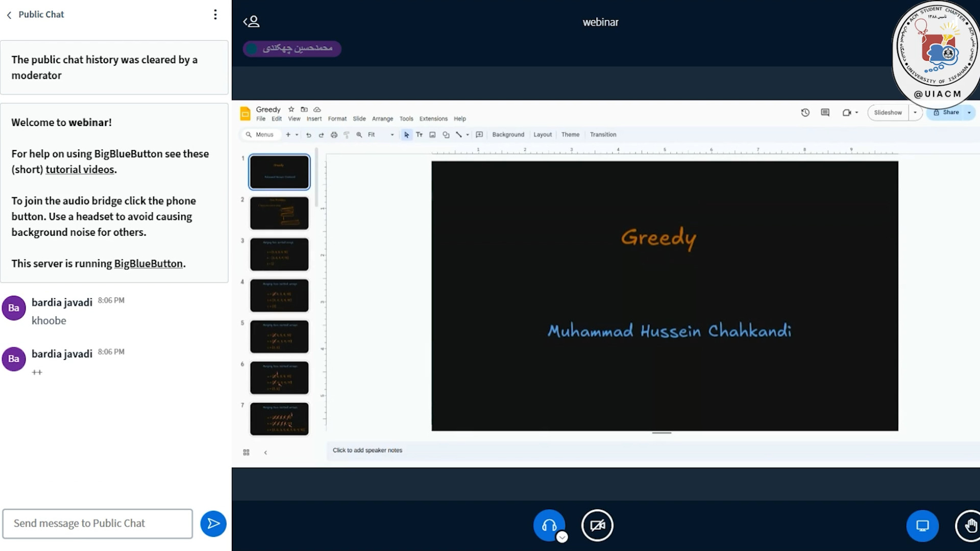Image resolution: width=980 pixels, height=551 pixels.
Task: Select slide 7 thumbnail
Action: (x=279, y=419)
